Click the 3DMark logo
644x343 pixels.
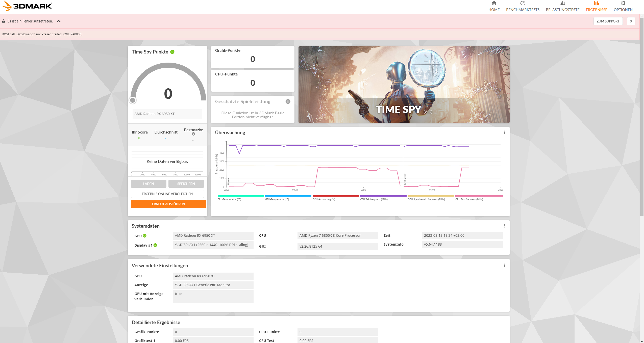[27, 6]
